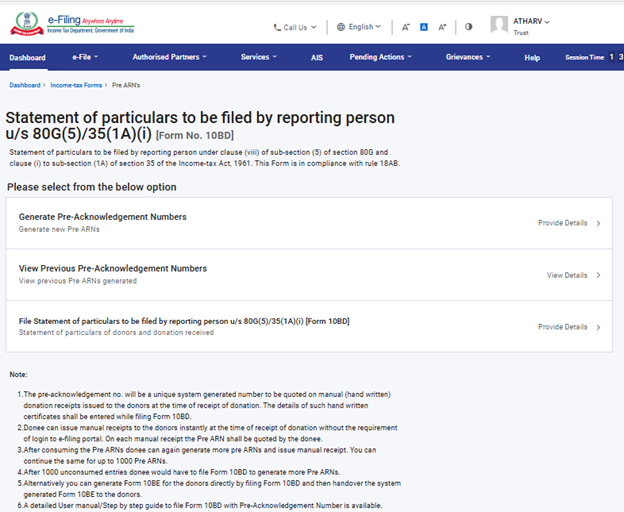Expand the ATHARV account menu

(x=533, y=21)
